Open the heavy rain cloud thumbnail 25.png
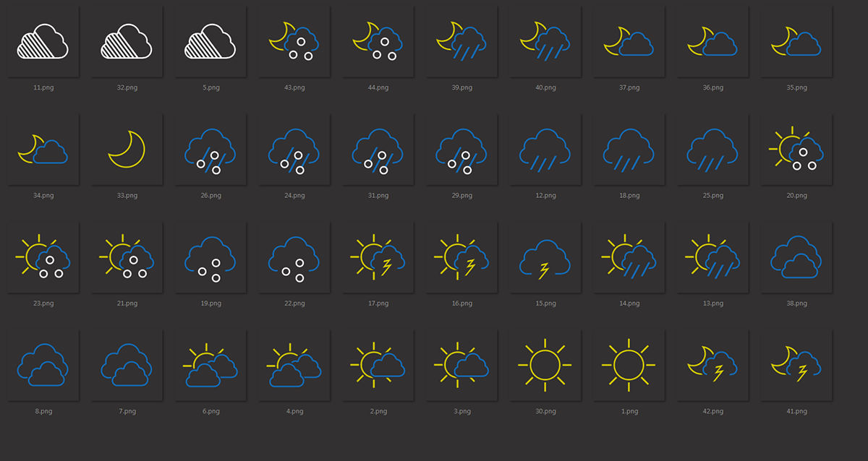Image resolution: width=868 pixels, height=461 pixels. tap(712, 149)
